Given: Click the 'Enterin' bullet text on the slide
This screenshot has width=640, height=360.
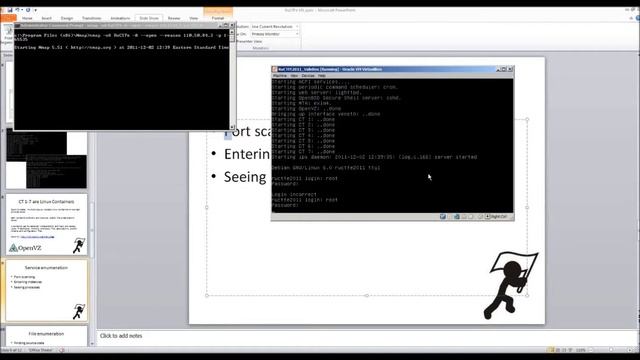Looking at the screenshot, I should click(x=247, y=154).
